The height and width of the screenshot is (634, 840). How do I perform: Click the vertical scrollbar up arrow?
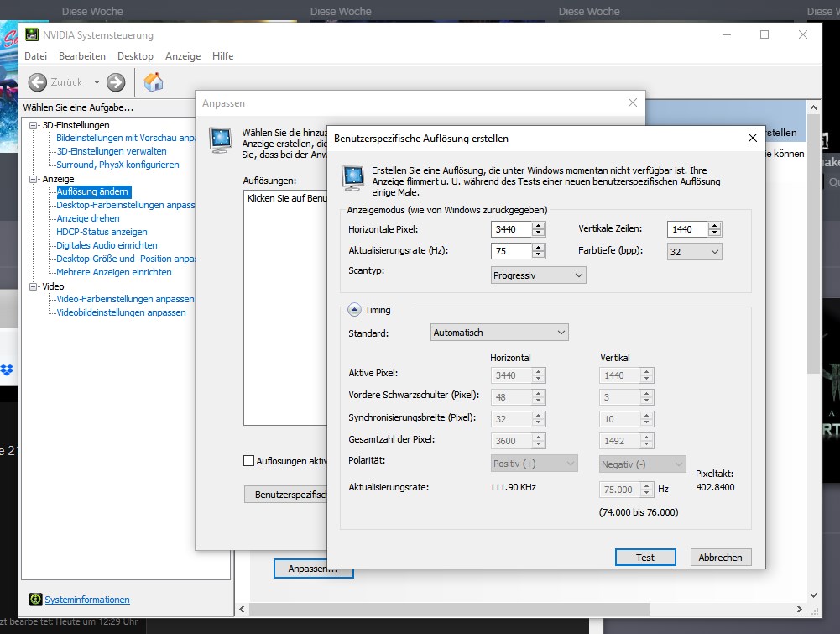[x=813, y=107]
